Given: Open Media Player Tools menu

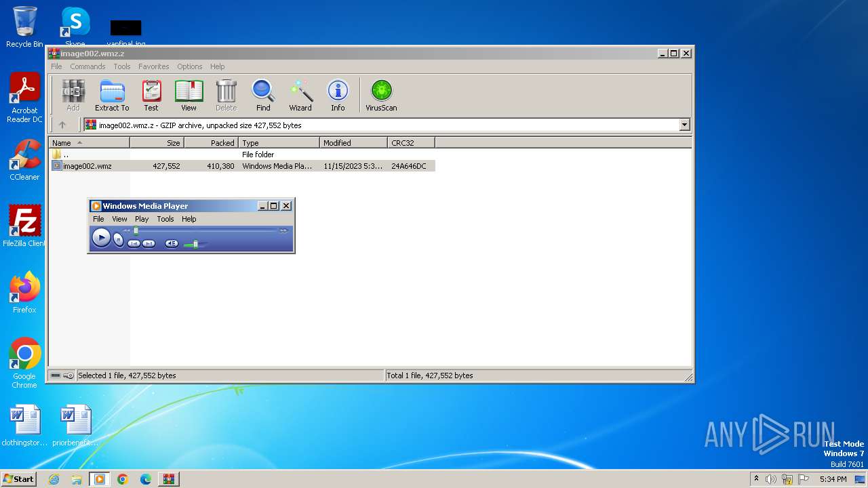Looking at the screenshot, I should (x=165, y=219).
